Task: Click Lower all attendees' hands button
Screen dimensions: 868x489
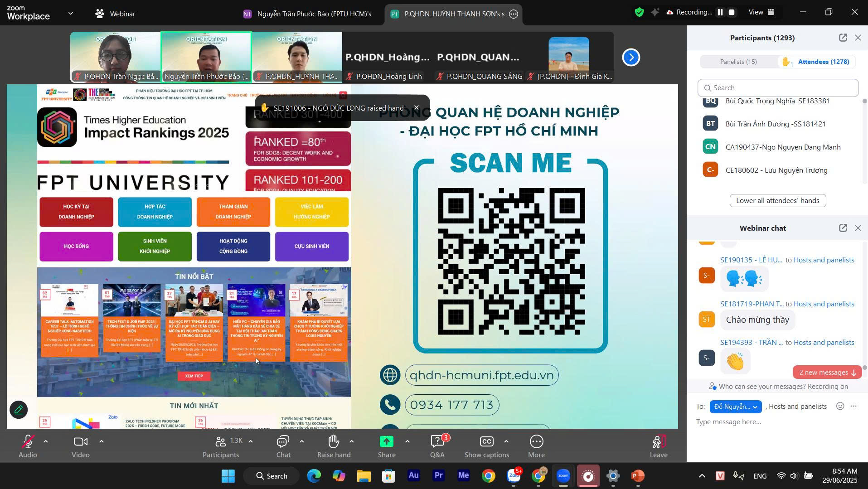Action: click(x=777, y=200)
